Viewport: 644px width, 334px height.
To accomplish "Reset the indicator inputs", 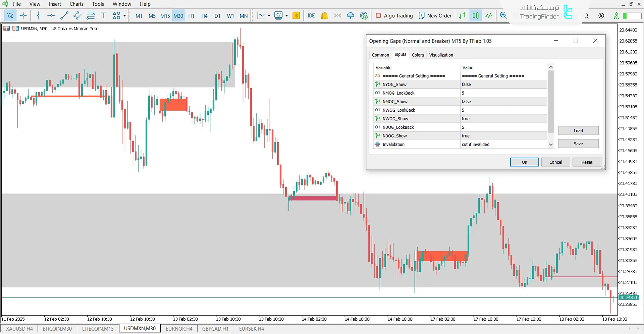I will click(x=587, y=162).
